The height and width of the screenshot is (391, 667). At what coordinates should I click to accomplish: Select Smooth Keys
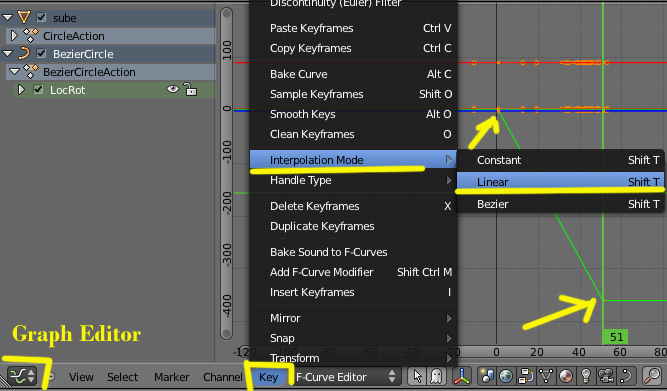(353, 114)
